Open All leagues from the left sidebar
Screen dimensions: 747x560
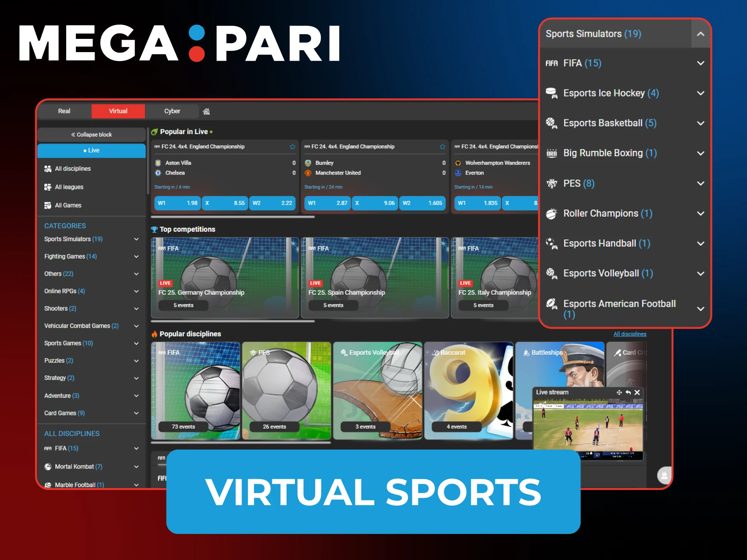click(48, 187)
